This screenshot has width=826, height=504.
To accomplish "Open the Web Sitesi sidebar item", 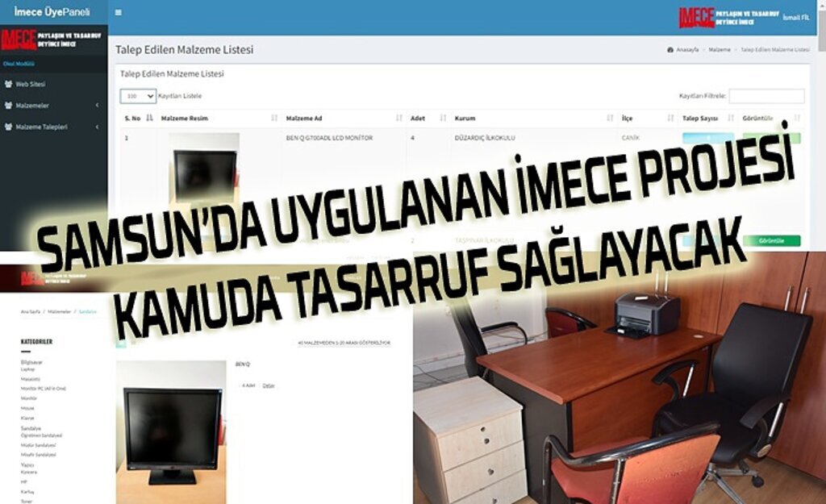I will 31,84.
